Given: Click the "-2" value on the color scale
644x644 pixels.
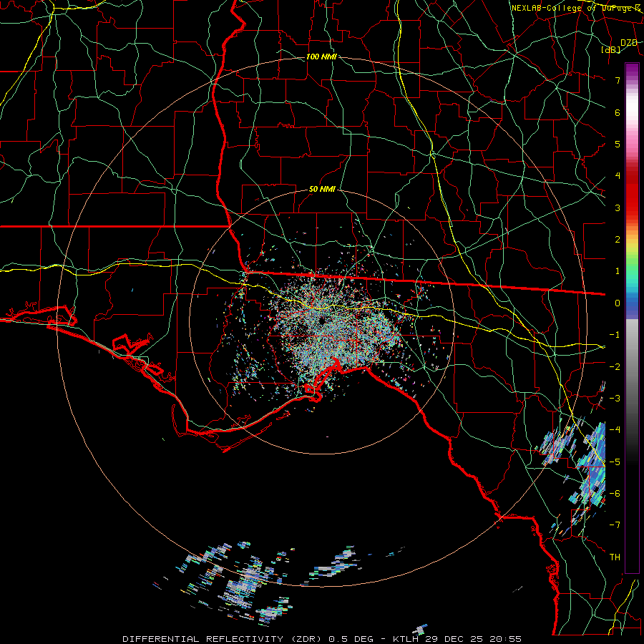Looking at the screenshot, I should (x=615, y=367).
